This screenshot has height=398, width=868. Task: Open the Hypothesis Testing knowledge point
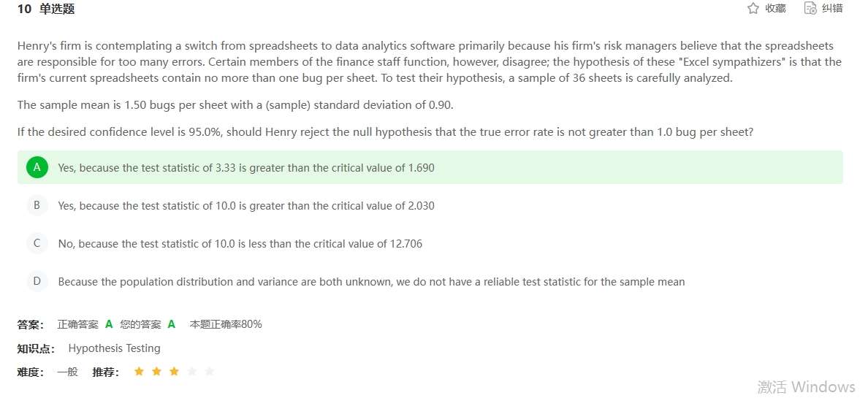coord(114,348)
